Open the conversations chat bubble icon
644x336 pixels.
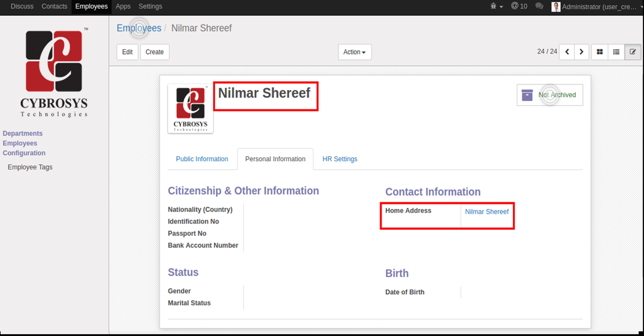point(539,7)
